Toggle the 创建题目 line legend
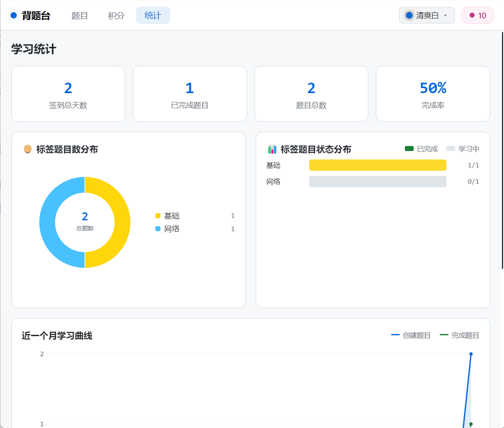This screenshot has width=504, height=428. 411,335
